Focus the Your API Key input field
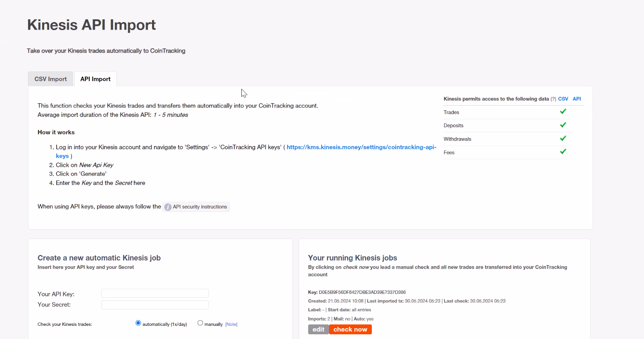This screenshot has height=339, width=644. (x=155, y=293)
